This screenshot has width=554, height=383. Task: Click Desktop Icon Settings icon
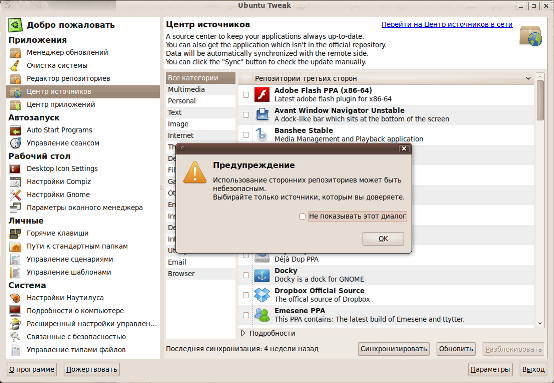point(15,169)
